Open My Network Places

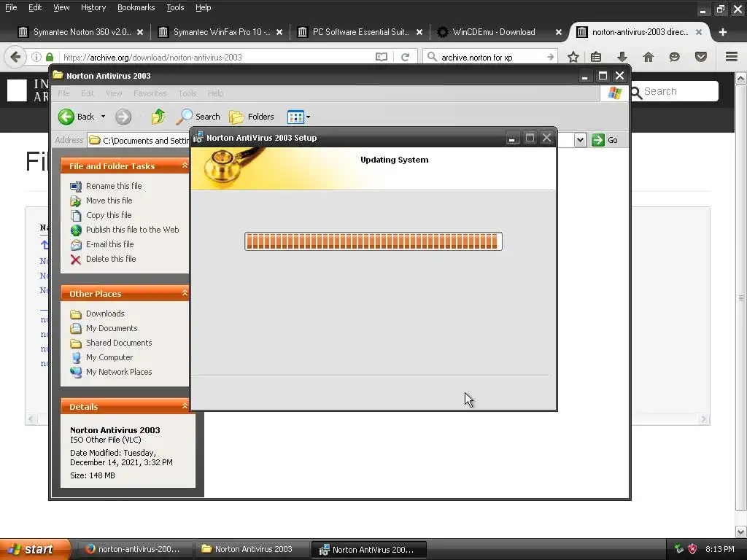coord(119,372)
